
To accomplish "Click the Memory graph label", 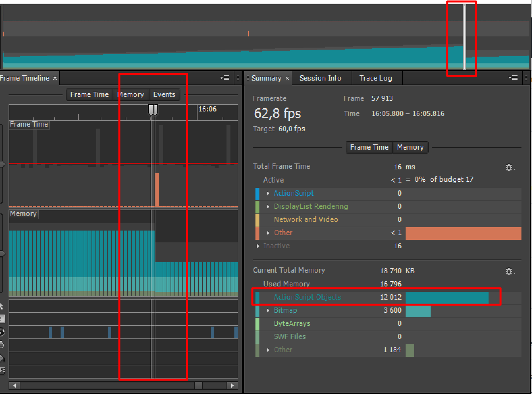I will (23, 214).
